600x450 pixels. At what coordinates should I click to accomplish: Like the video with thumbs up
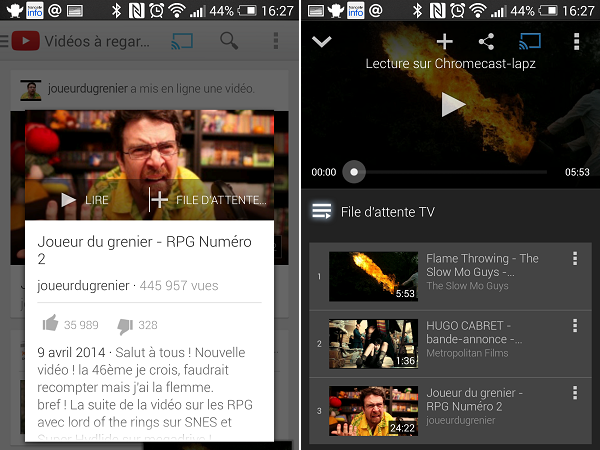point(51,323)
